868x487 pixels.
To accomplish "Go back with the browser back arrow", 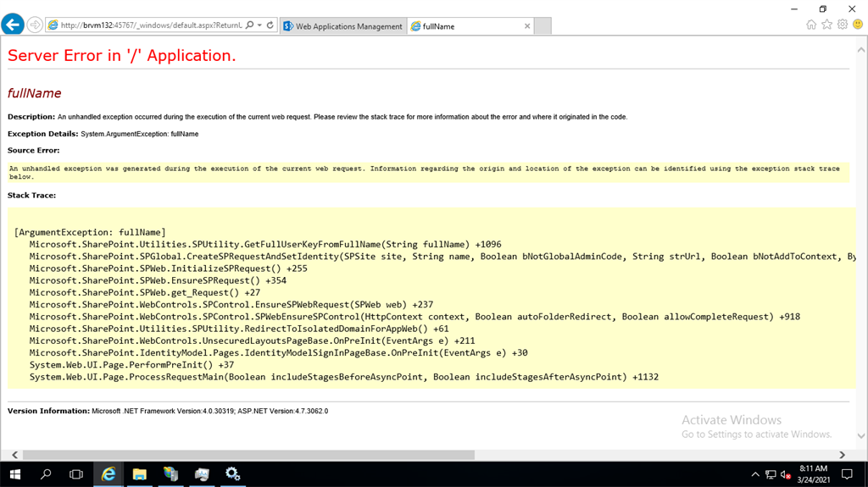I will [x=13, y=25].
